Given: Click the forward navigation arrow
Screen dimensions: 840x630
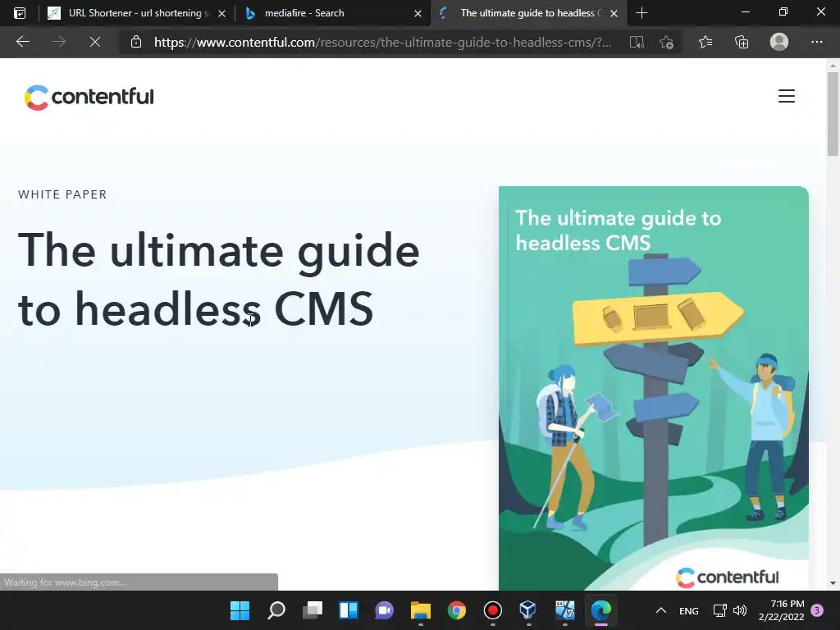Looking at the screenshot, I should (x=59, y=42).
